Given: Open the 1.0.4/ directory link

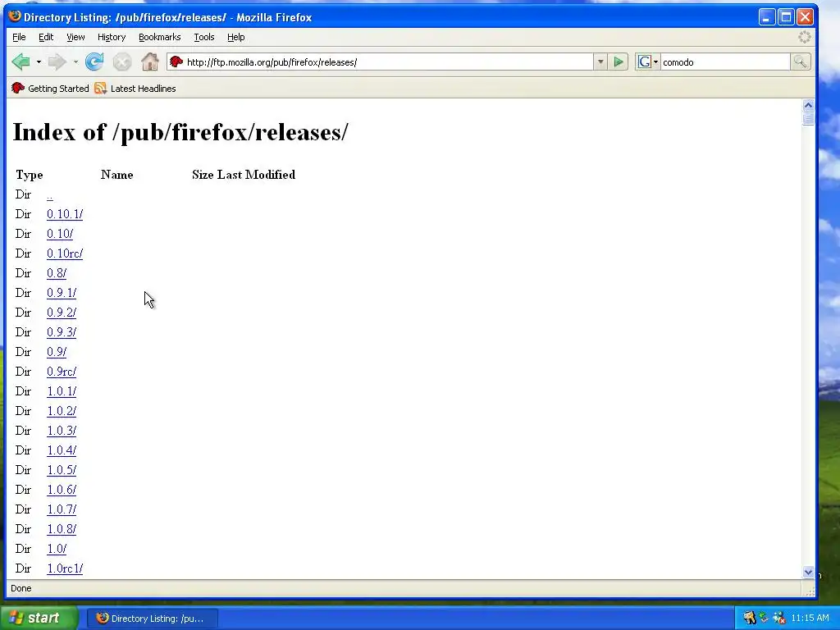Looking at the screenshot, I should click(x=62, y=450).
